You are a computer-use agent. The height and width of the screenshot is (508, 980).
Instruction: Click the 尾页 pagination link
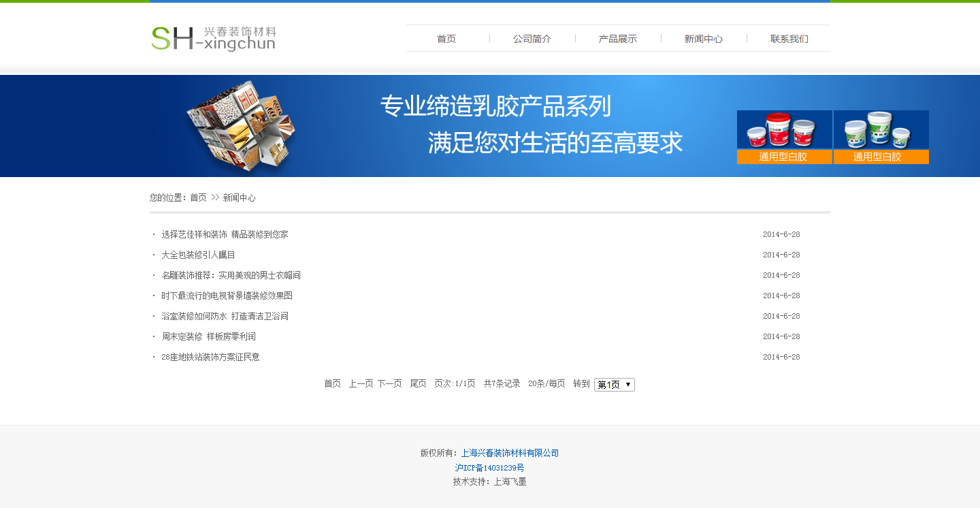(x=418, y=384)
